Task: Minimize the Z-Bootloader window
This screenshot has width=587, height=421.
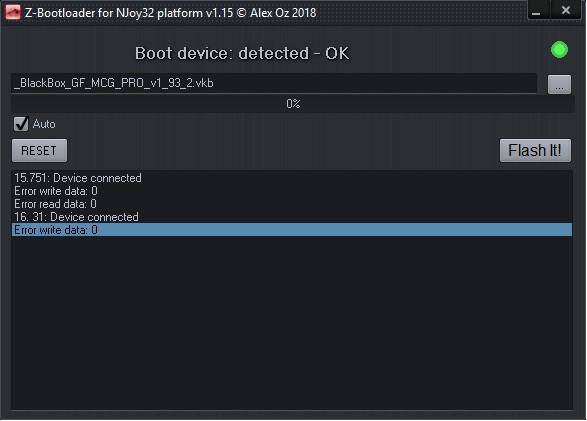Action: (x=538, y=10)
